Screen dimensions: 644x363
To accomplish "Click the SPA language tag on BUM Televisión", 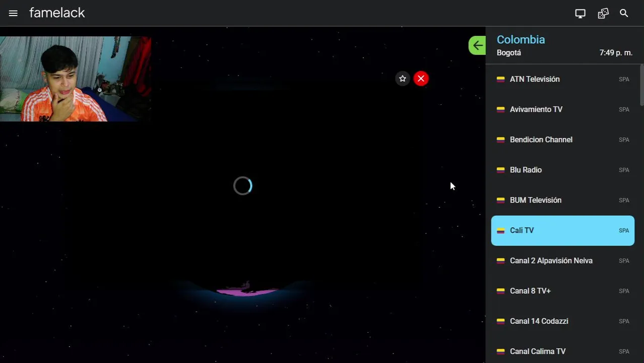I will pos(624,200).
